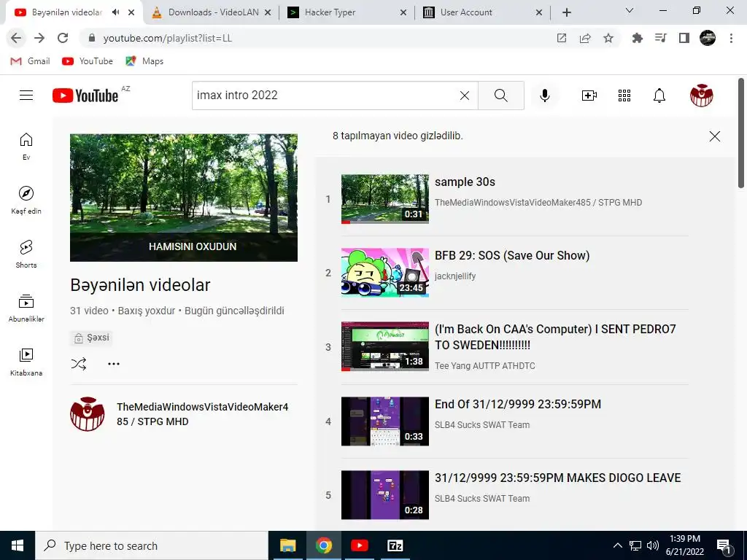The width and height of the screenshot is (747, 560).
Task: Click the address bar URL
Action: click(x=168, y=38)
